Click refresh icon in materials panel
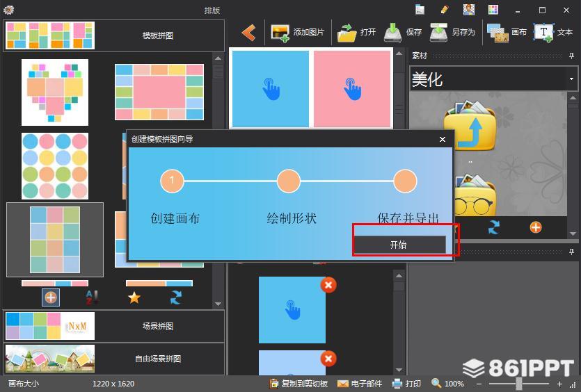 point(493,227)
